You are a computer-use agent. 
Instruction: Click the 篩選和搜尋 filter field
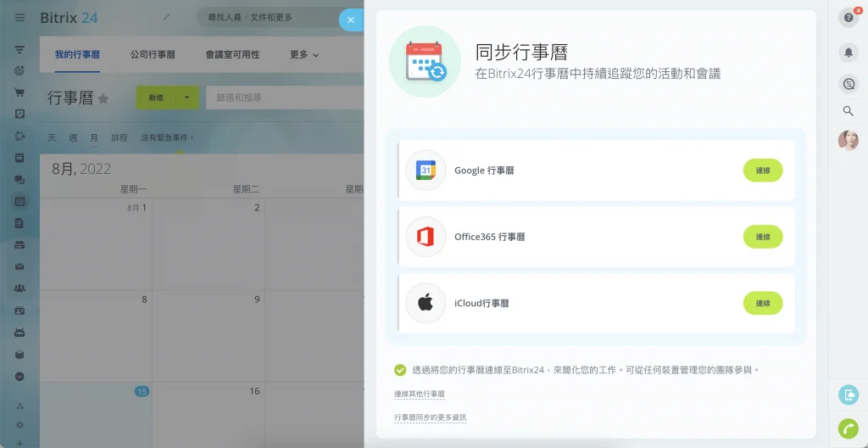tap(285, 98)
